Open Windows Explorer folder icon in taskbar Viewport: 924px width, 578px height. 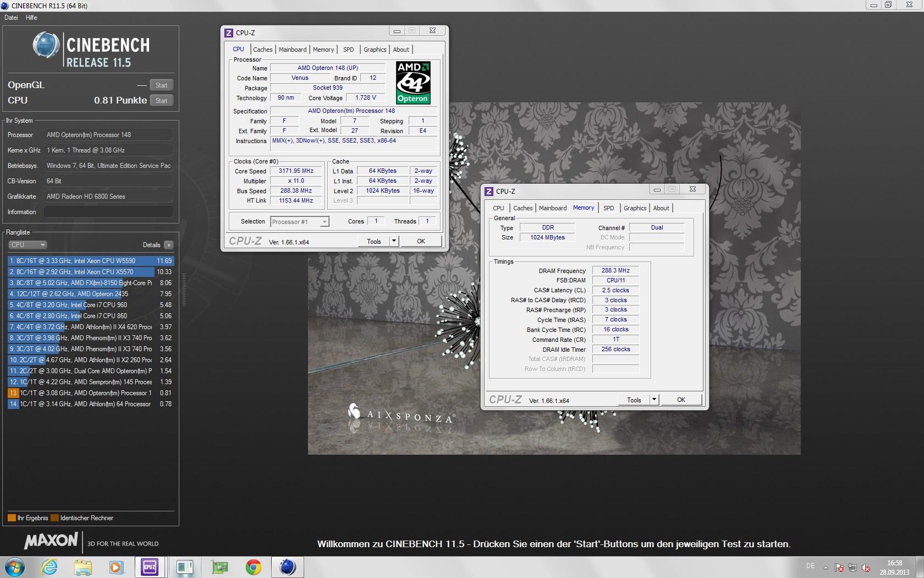tap(83, 567)
